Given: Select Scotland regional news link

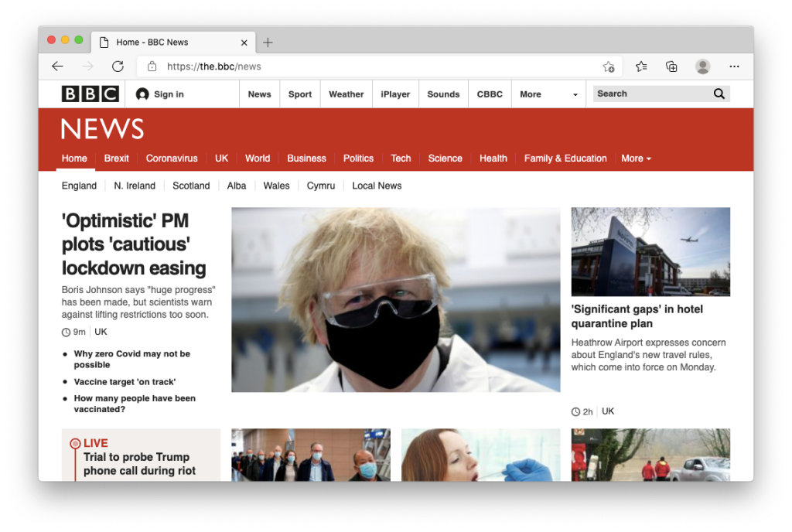Looking at the screenshot, I should [191, 186].
